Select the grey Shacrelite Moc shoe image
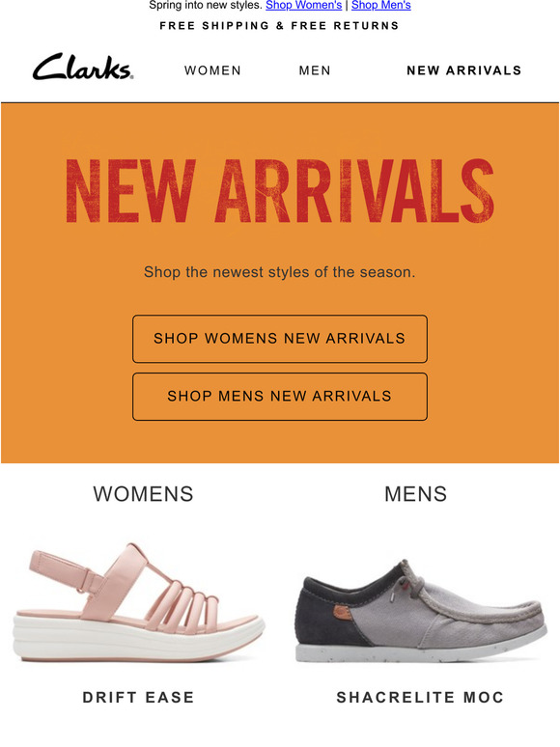 pyautogui.click(x=420, y=611)
